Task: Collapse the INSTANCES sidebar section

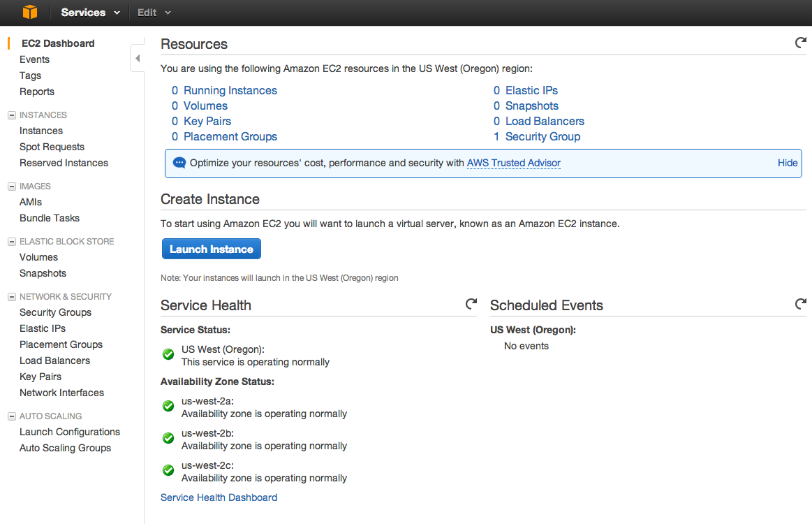Action: (x=12, y=115)
